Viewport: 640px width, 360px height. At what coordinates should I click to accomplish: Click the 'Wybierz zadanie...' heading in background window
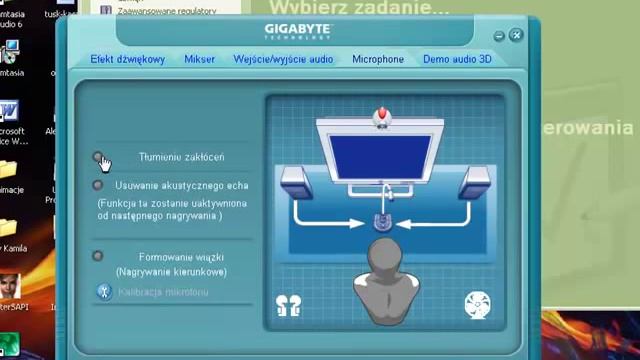coord(359,7)
